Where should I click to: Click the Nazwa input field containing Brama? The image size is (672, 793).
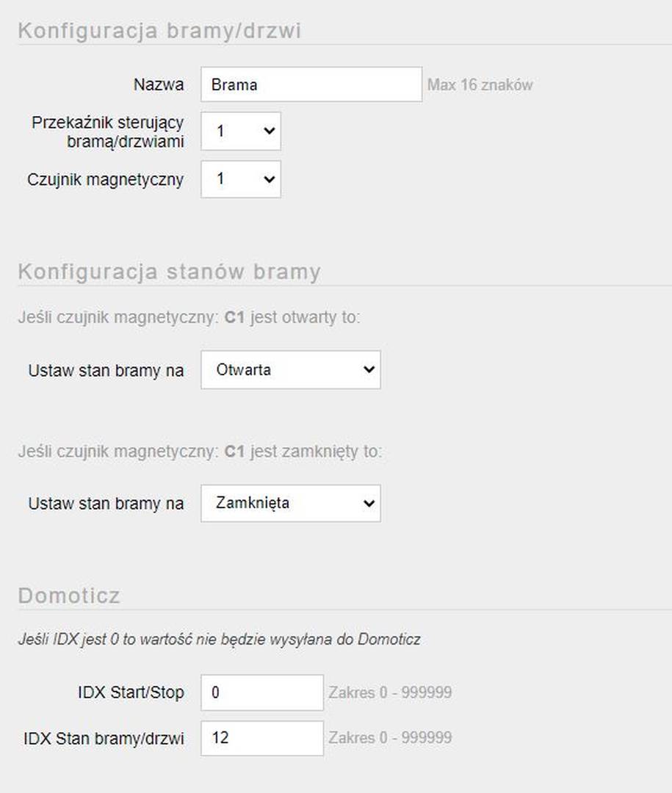coord(311,84)
